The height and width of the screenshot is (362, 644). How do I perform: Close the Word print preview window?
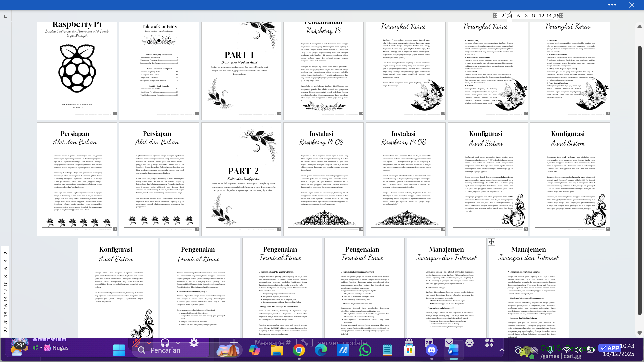tap(632, 5)
